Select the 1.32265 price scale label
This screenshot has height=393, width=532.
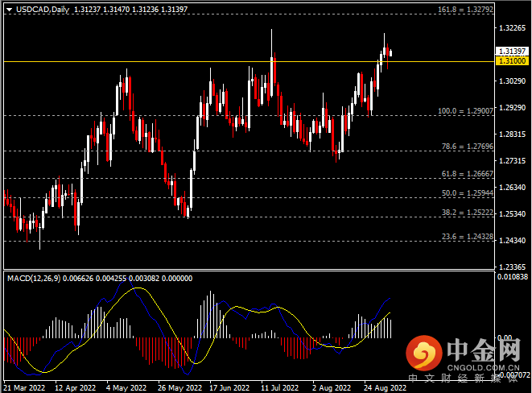pyautogui.click(x=513, y=28)
